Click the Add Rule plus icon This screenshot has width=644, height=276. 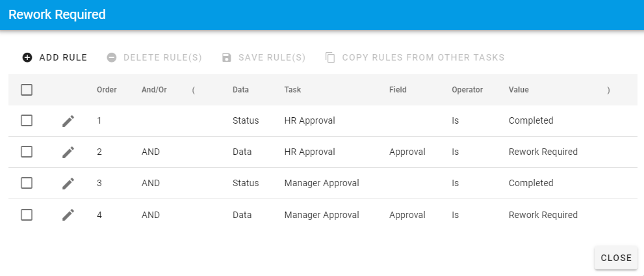pos(27,57)
